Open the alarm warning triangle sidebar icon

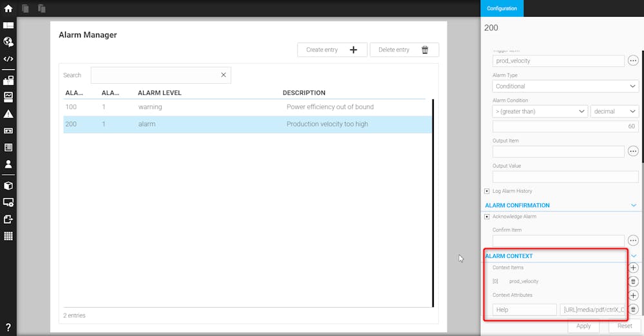click(x=8, y=114)
